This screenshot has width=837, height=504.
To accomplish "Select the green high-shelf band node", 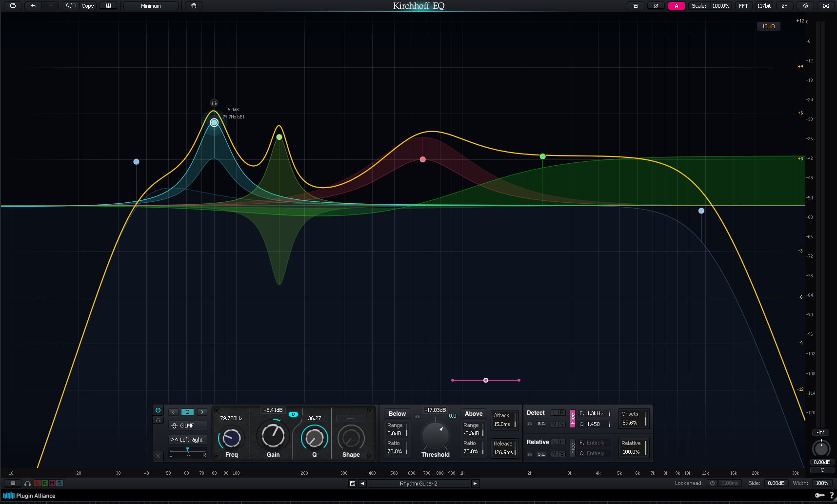I will [x=542, y=156].
